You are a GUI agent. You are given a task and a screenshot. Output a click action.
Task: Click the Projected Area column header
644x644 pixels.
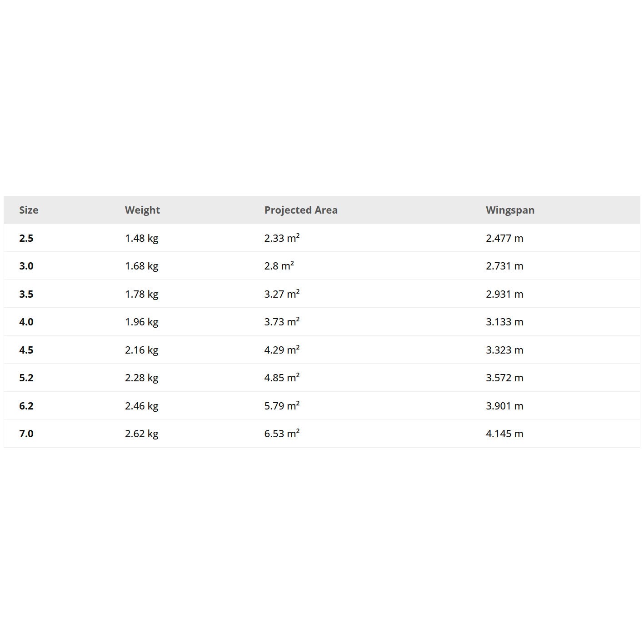pos(301,210)
